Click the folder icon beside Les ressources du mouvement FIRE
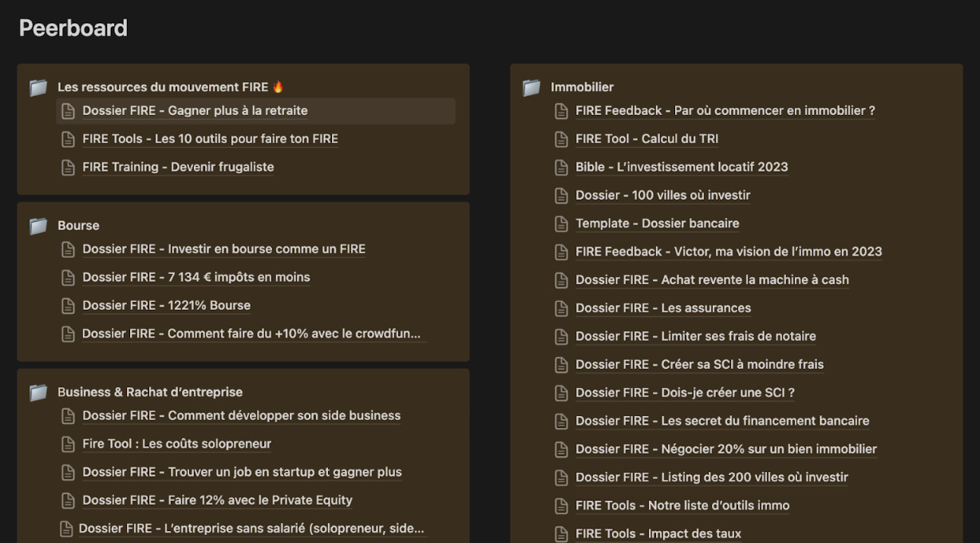Image resolution: width=980 pixels, height=543 pixels. pyautogui.click(x=38, y=88)
